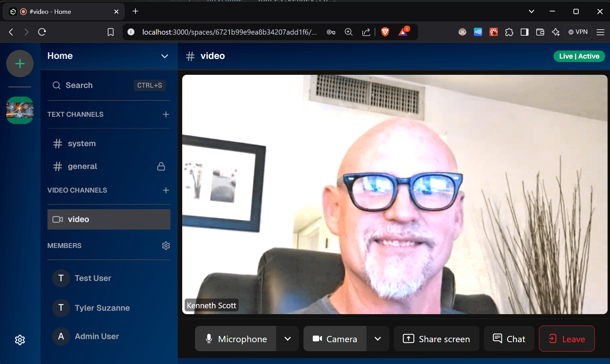Click the green plus add space button

tap(20, 64)
